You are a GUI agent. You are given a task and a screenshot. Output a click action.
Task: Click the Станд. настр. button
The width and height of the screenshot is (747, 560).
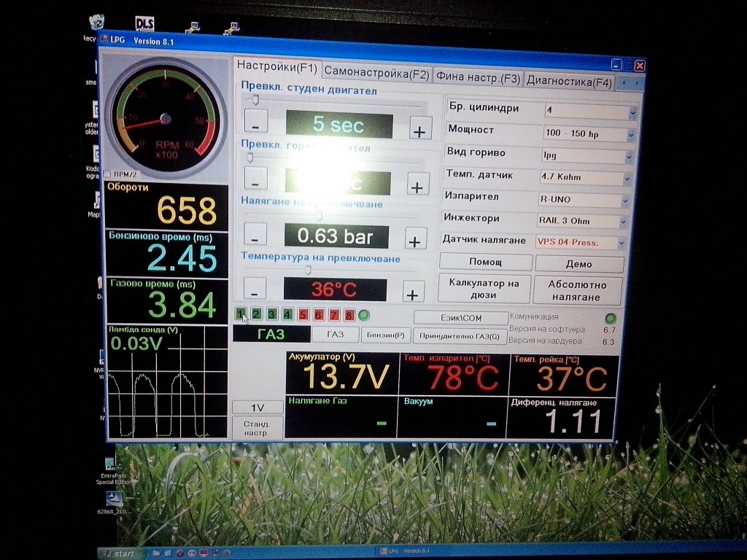256,427
